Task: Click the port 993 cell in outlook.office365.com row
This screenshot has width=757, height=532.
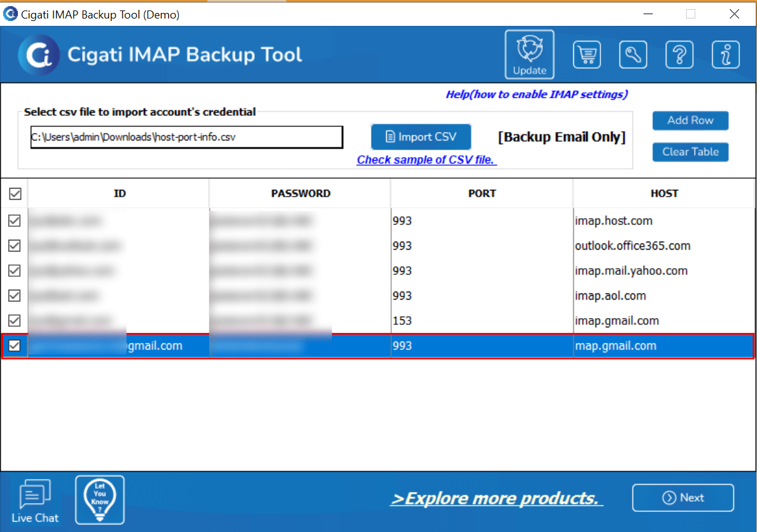Action: (482, 246)
